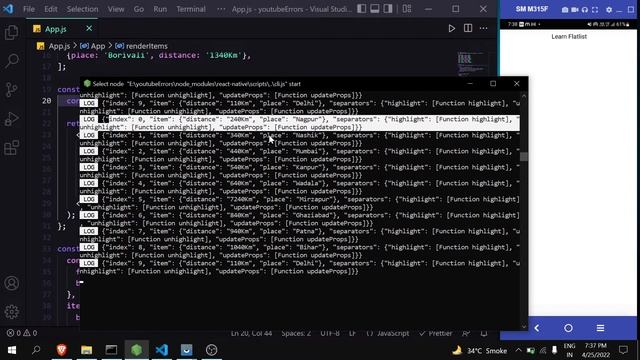Open the Windows Start menu
This screenshot has height=360, width=640.
(x=12, y=350)
